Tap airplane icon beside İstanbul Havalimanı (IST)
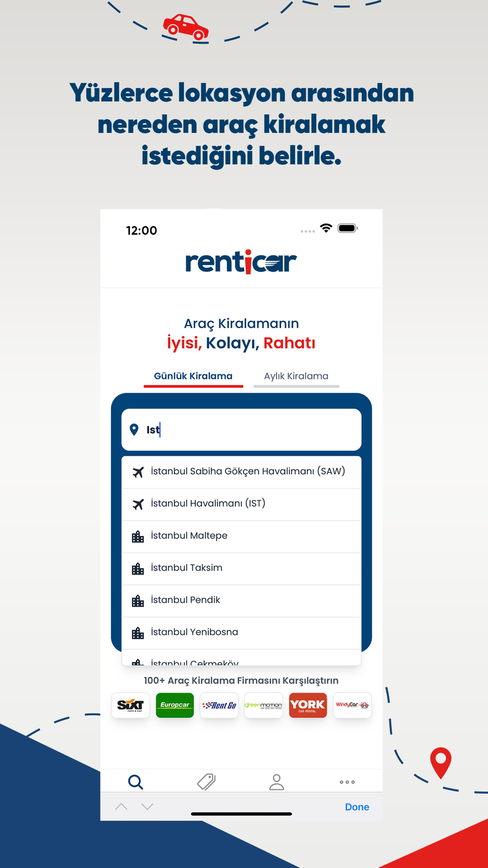Viewport: 488px width, 868px height. pyautogui.click(x=138, y=504)
